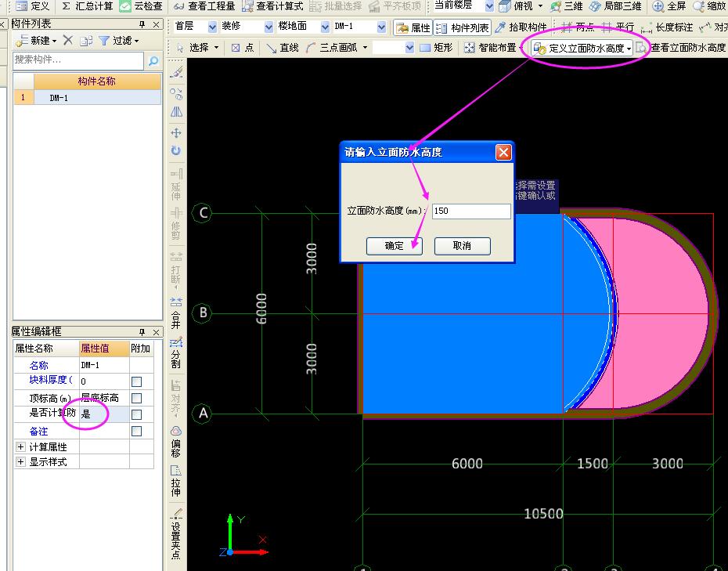Screen dimensions: 728x571
Task: Open the 过滤 filter menu
Action: click(x=118, y=40)
